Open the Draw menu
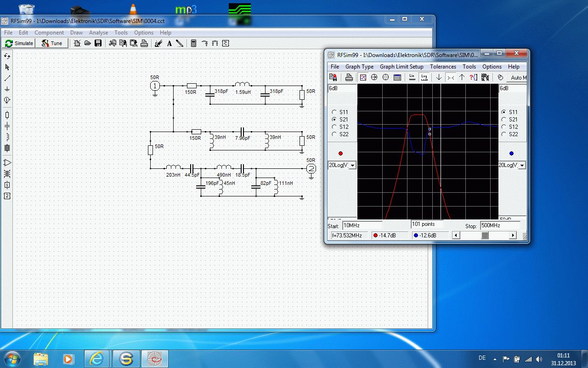 click(76, 33)
